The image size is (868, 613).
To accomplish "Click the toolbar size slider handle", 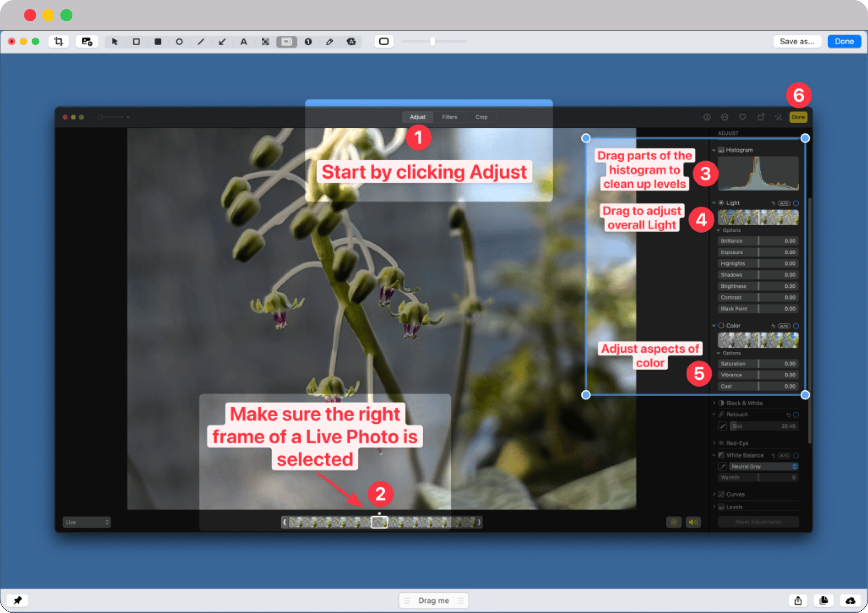I will pyautogui.click(x=433, y=42).
